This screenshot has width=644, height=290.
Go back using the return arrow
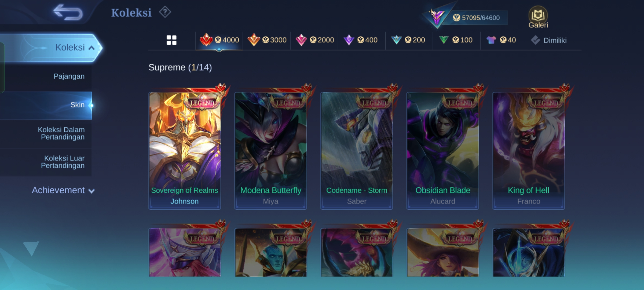(68, 12)
